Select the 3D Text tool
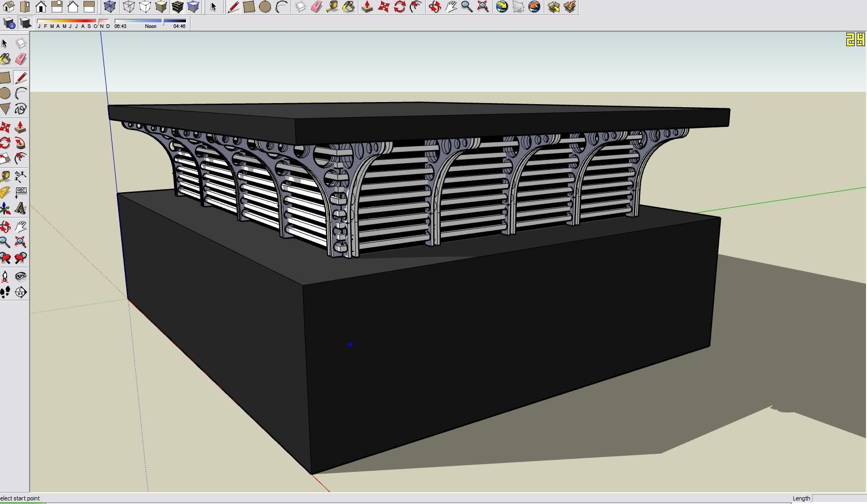Viewport: 867px width, 504px height. 21,208
